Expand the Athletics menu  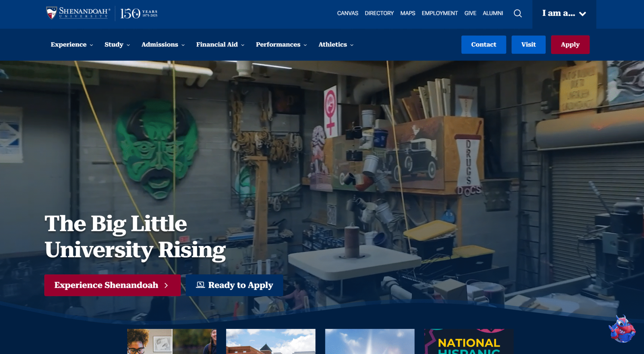pyautogui.click(x=336, y=45)
